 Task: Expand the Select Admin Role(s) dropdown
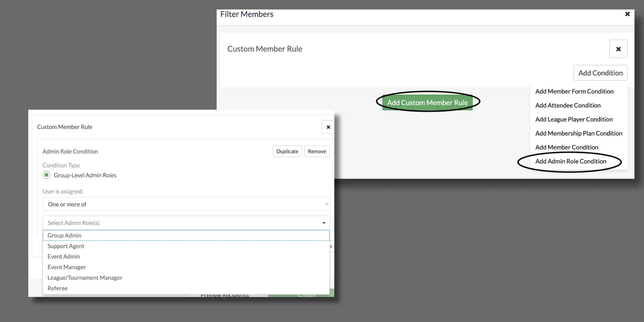pyautogui.click(x=186, y=223)
